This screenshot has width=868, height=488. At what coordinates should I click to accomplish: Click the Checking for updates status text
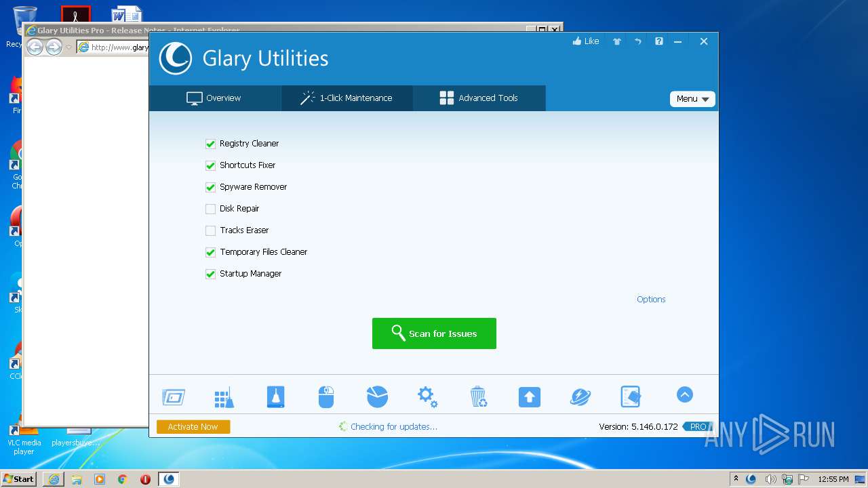coord(394,426)
